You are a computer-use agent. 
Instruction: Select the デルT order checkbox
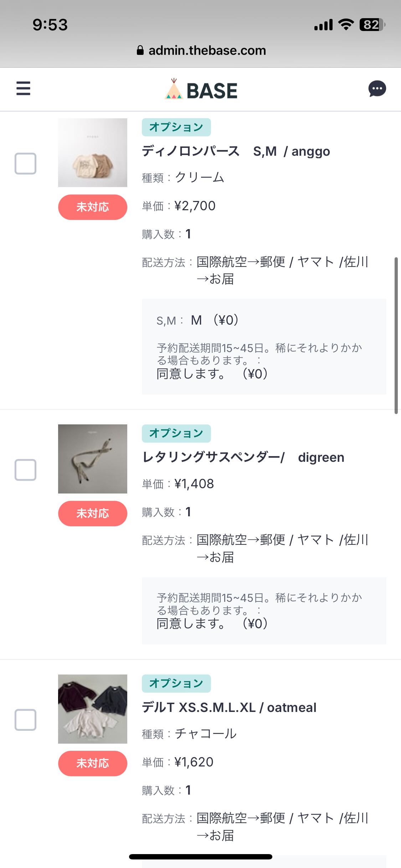(25, 720)
